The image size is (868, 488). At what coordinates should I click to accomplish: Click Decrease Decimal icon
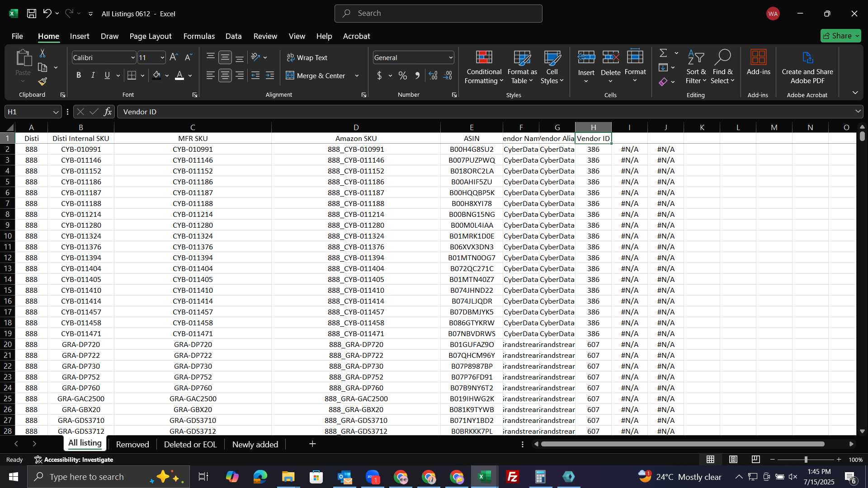[x=448, y=75]
